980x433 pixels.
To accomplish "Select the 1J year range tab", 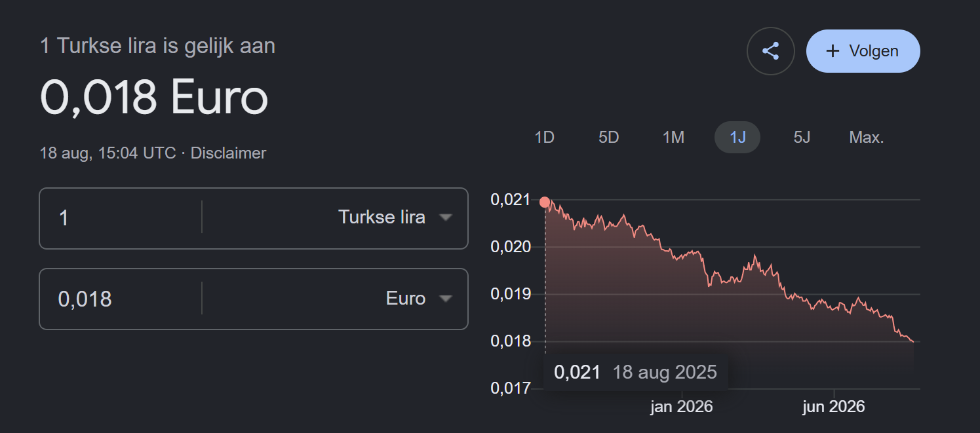I will (x=737, y=138).
